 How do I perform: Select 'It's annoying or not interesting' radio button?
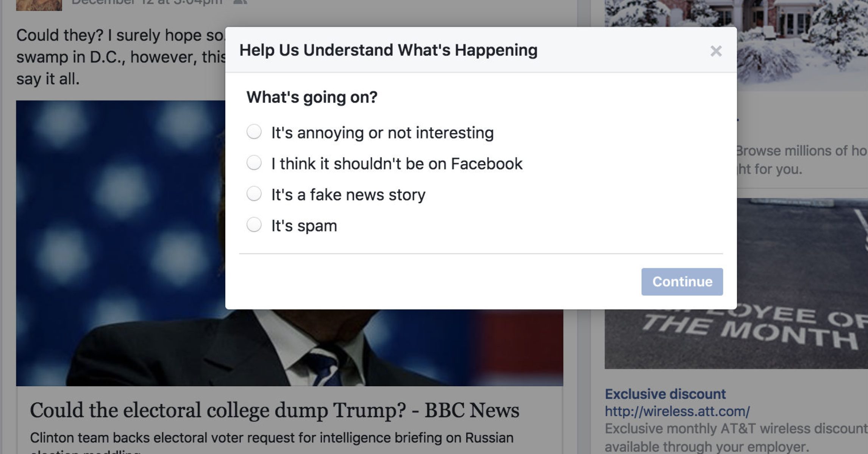coord(254,132)
